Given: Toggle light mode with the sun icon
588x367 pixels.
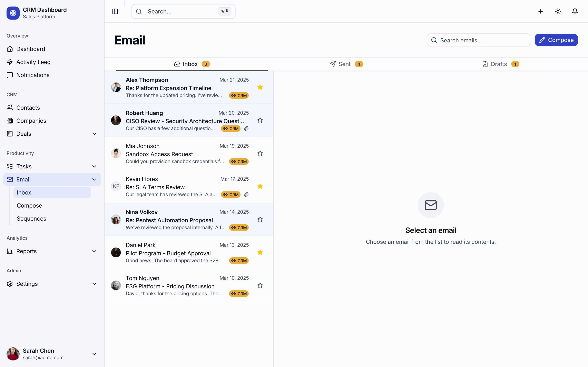Looking at the screenshot, I should pos(558,11).
